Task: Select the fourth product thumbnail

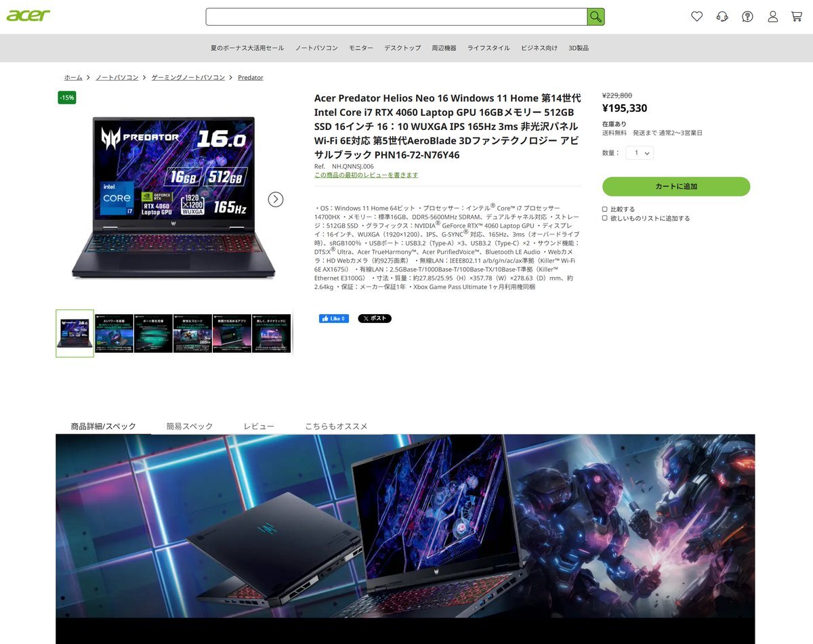Action: [192, 333]
